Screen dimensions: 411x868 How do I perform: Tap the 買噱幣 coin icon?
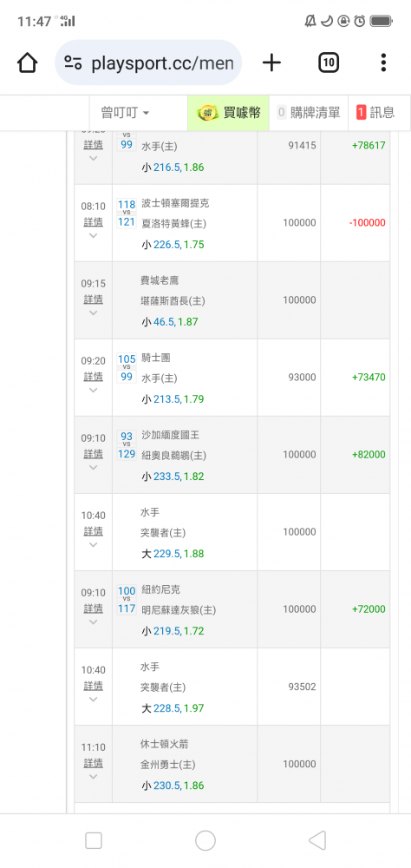(x=208, y=113)
